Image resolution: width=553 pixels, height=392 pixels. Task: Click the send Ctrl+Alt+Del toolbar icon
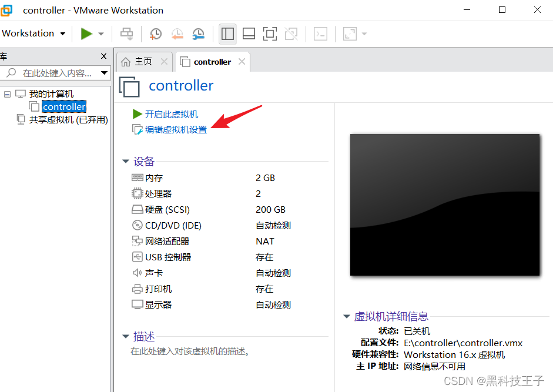click(126, 34)
